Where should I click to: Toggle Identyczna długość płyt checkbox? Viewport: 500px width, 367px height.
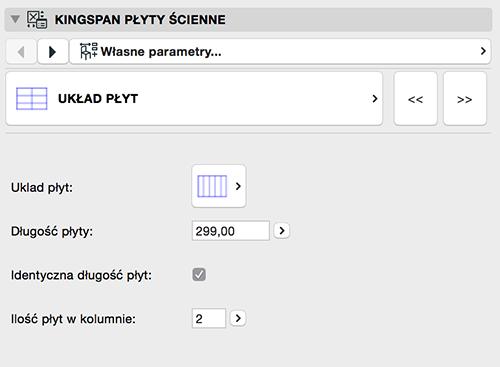pyautogui.click(x=199, y=275)
